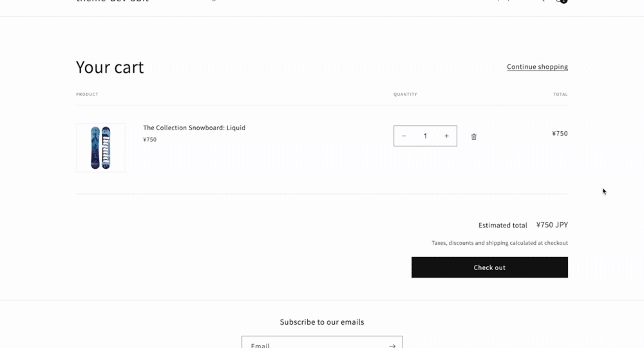This screenshot has width=644, height=348.
Task: Click the store name in the header
Action: tap(113, 1)
